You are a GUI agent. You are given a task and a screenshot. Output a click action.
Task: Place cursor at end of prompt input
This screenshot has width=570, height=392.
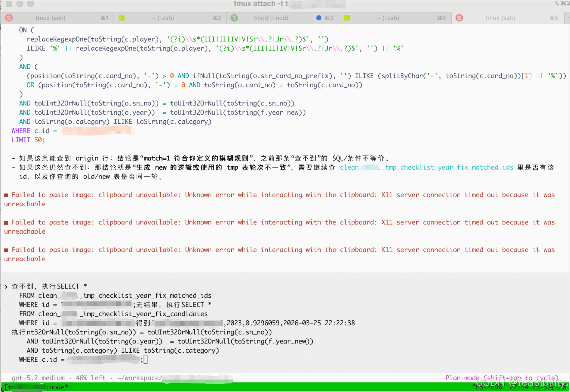[146, 360]
